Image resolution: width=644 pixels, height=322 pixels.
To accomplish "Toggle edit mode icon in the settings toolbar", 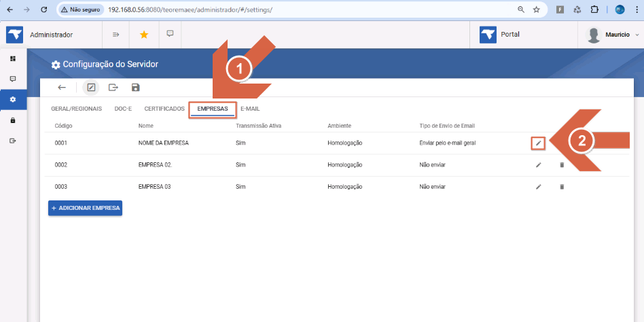I will pos(91,87).
